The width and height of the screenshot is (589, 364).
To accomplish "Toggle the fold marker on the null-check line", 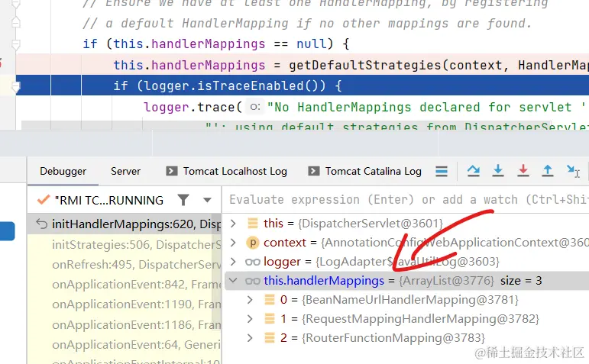I will (x=16, y=44).
